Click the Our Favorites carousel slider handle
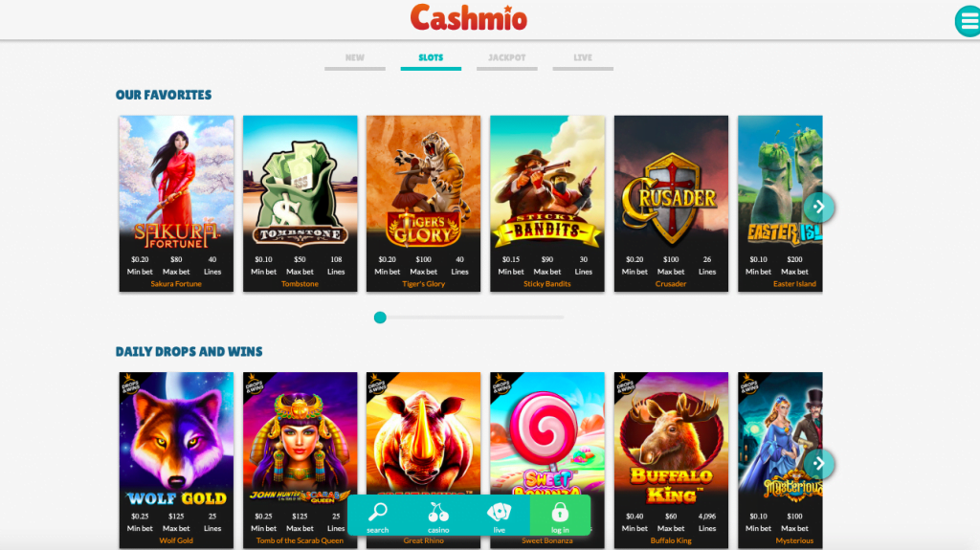 click(x=380, y=318)
